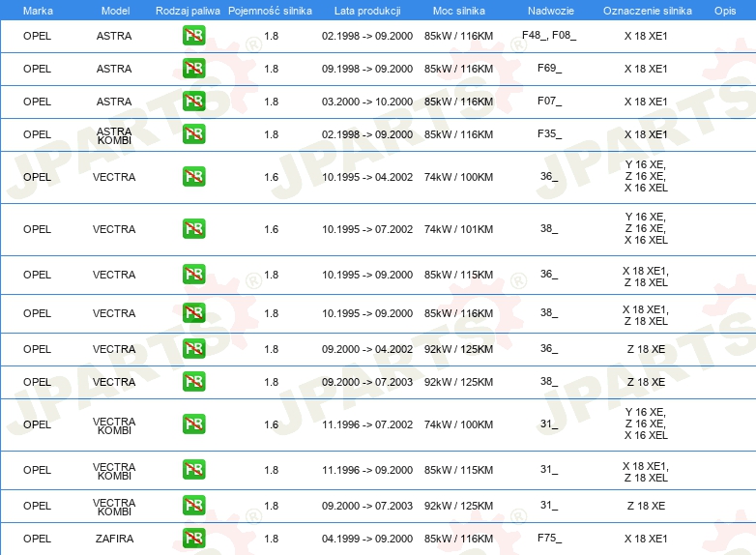Click 85kW / 116KM in ZAFIRA row

[x=458, y=539]
